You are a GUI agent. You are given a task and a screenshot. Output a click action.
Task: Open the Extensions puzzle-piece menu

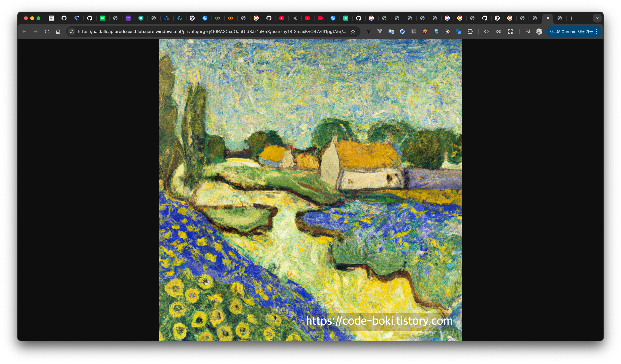[x=470, y=31]
